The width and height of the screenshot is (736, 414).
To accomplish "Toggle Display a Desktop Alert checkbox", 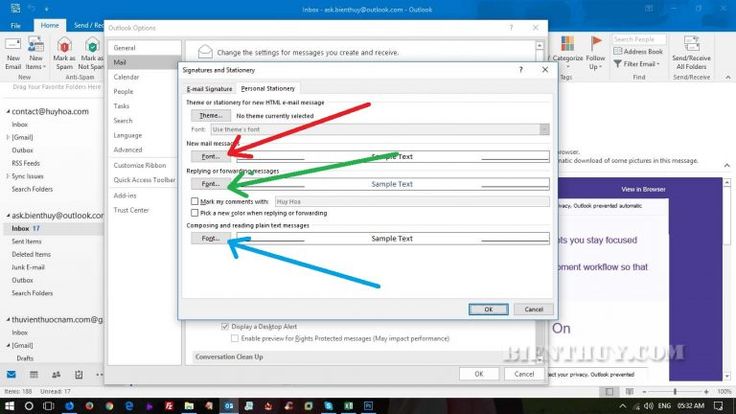I will click(x=225, y=326).
